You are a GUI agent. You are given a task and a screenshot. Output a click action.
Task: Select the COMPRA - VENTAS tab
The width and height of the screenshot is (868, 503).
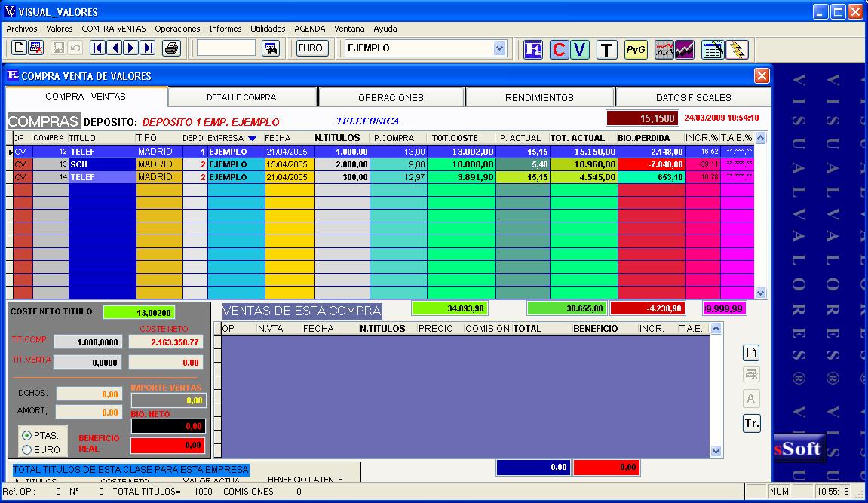point(86,97)
